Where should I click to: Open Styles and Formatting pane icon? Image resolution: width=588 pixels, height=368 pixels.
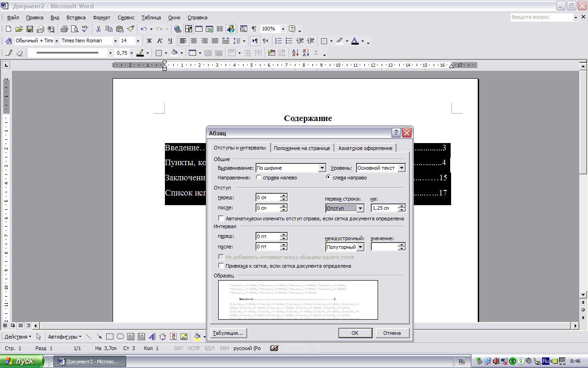(x=8, y=40)
